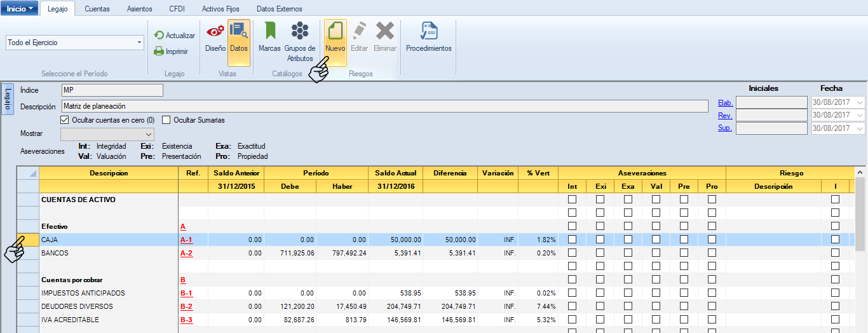Open the Inicio menu dropdown
The height and width of the screenshot is (333, 868).
click(x=19, y=9)
